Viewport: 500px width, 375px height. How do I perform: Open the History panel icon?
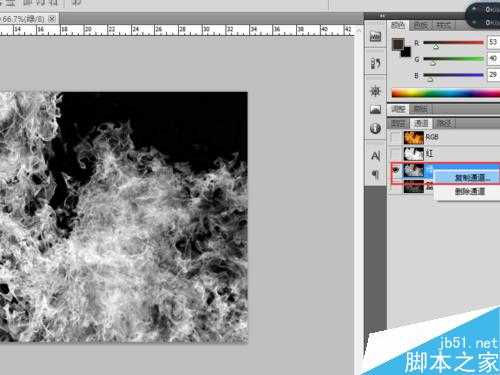click(375, 63)
